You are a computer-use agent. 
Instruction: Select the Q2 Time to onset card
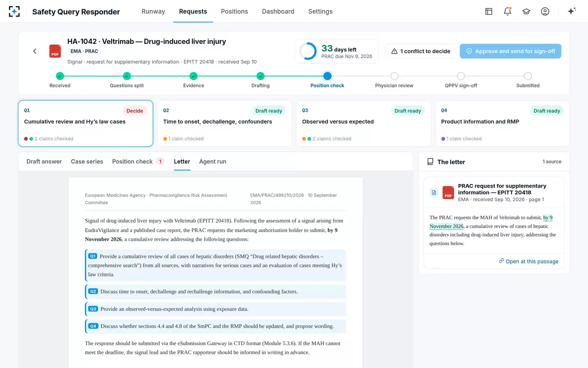225,123
